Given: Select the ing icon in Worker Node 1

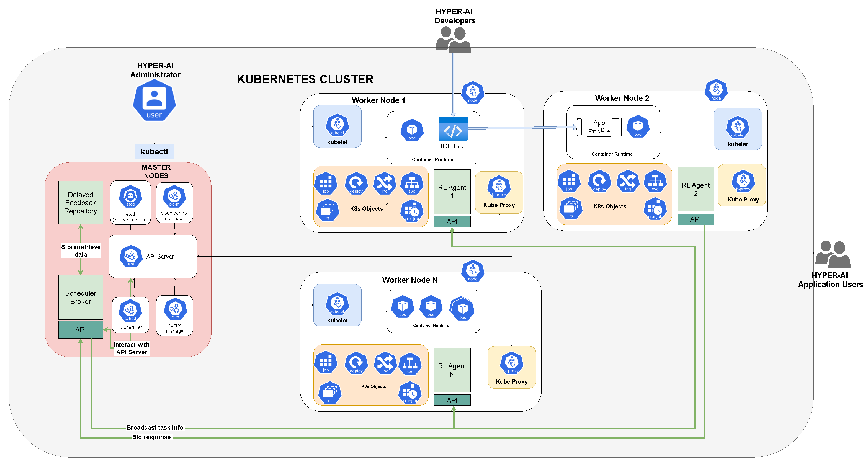Looking at the screenshot, I should tap(385, 183).
